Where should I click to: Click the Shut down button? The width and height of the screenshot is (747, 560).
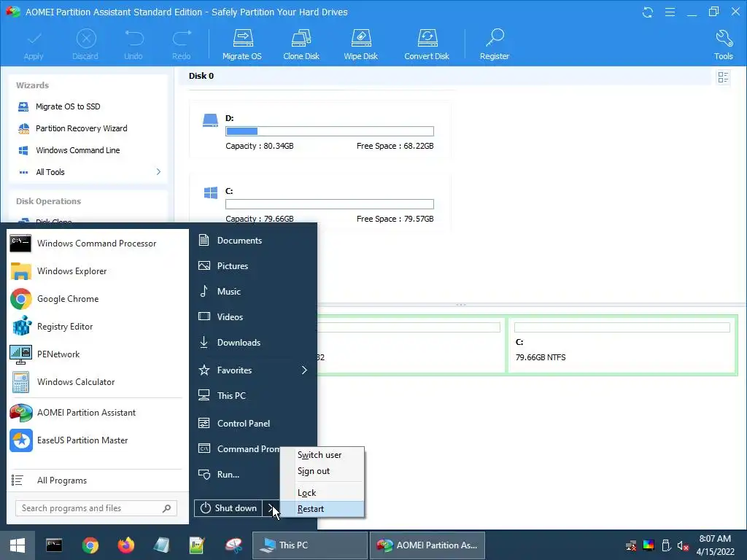tap(228, 508)
